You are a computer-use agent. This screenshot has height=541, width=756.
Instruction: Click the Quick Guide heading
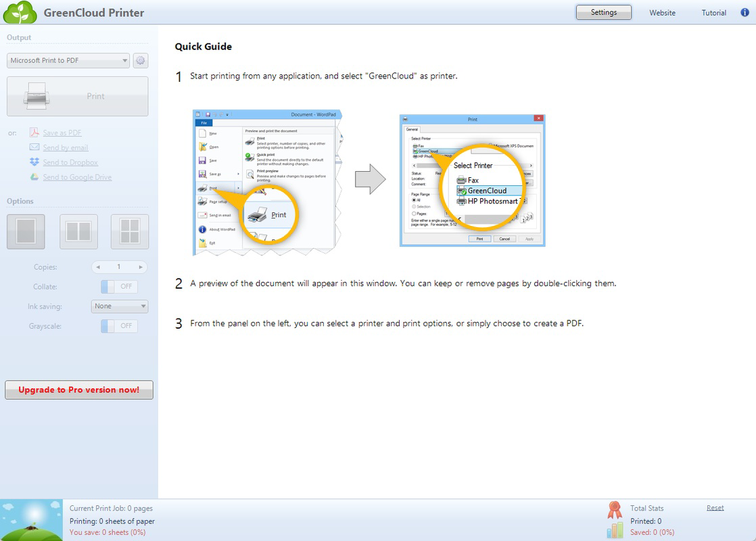[x=203, y=47]
